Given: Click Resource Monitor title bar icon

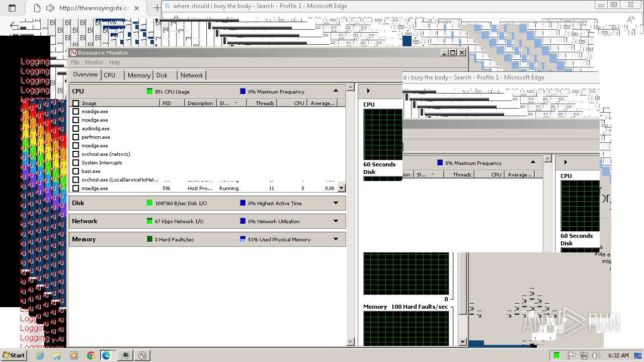Looking at the screenshot, I should [73, 53].
